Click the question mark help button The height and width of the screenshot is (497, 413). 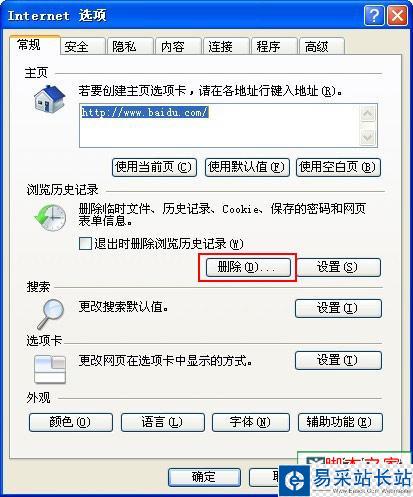tap(374, 16)
